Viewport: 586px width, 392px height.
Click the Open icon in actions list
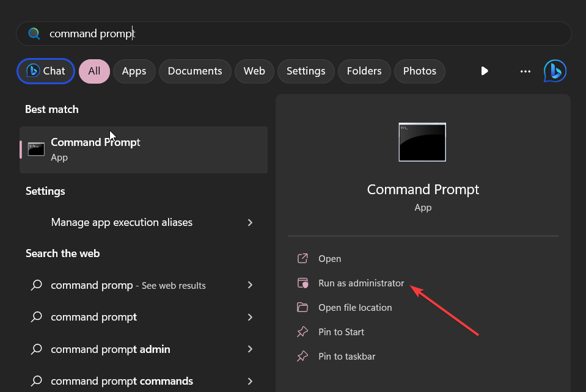point(302,258)
